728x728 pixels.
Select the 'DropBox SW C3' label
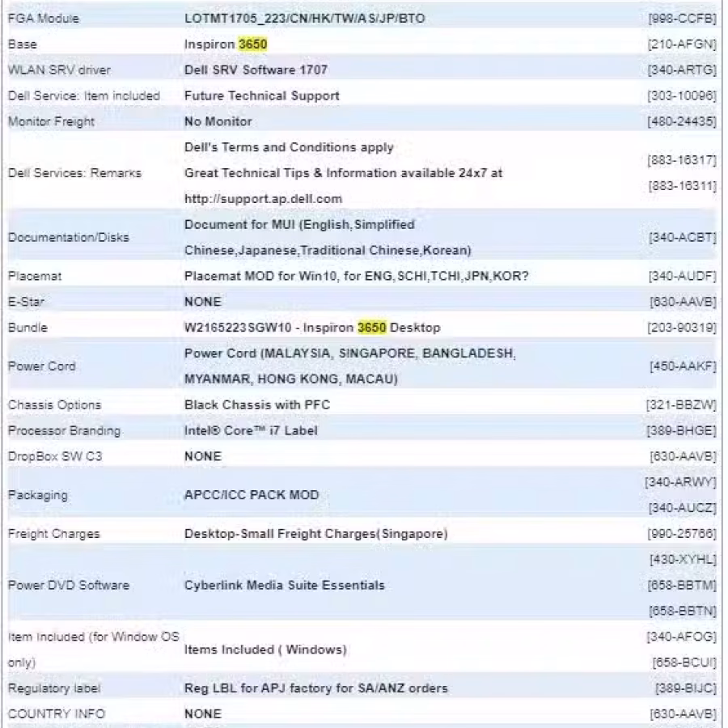pyautogui.click(x=55, y=456)
